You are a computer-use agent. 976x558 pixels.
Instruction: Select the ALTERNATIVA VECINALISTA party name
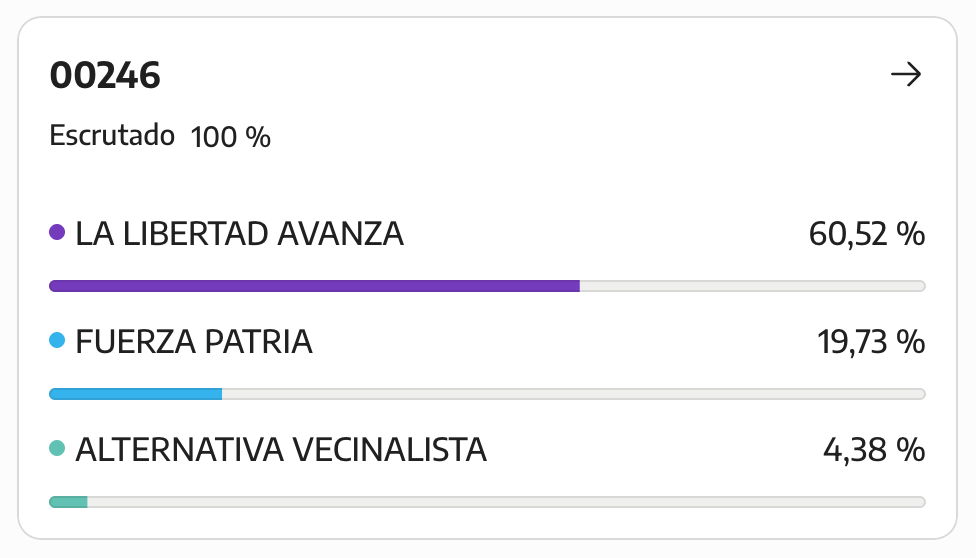(x=281, y=450)
